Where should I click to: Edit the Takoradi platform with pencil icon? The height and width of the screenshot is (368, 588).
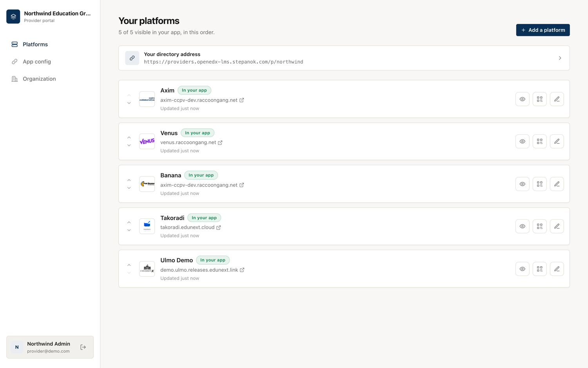tap(557, 226)
